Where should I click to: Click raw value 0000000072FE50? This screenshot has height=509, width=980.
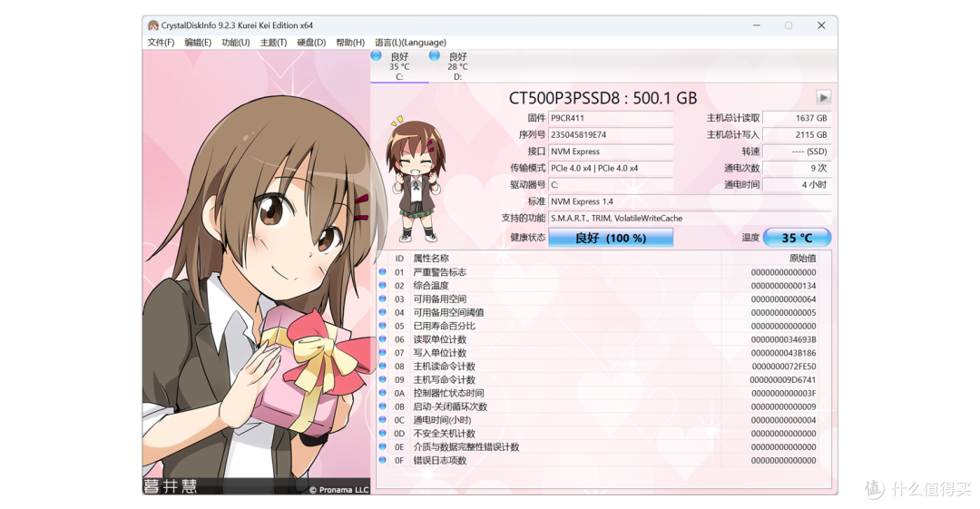click(784, 367)
